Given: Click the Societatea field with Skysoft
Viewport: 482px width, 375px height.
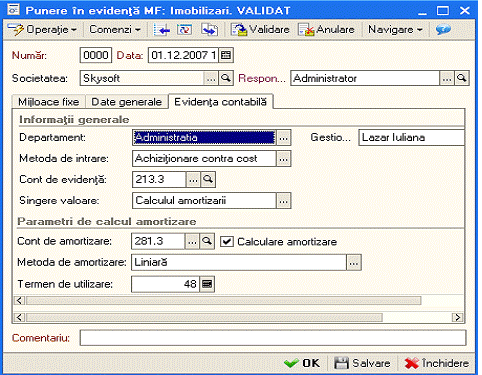Looking at the screenshot, I should point(142,78).
